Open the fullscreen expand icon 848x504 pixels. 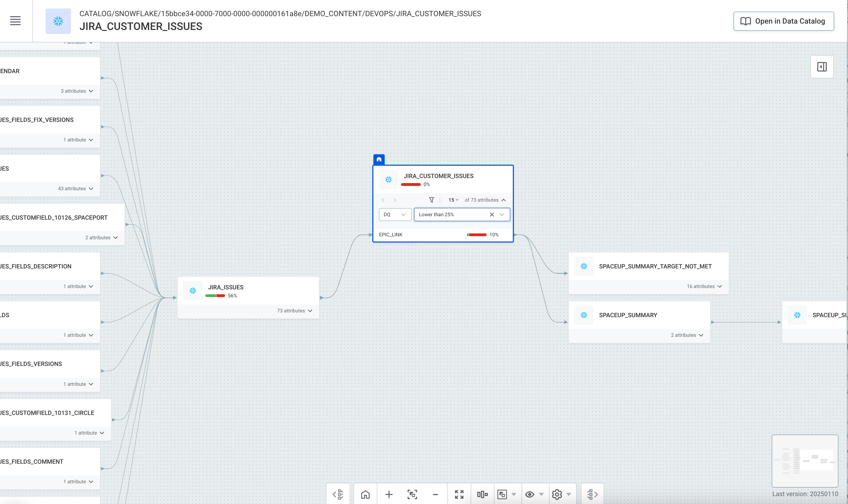459,494
